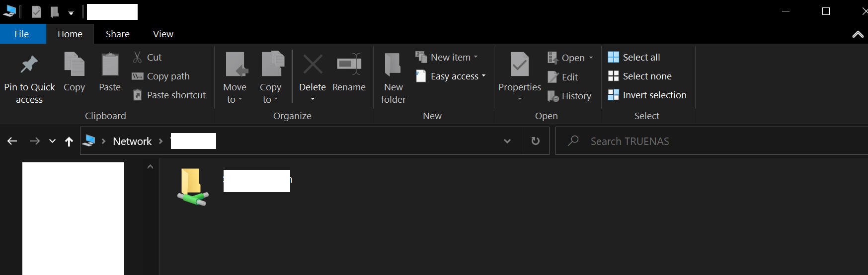Create a New folder
The height and width of the screenshot is (275, 868).
click(x=393, y=77)
